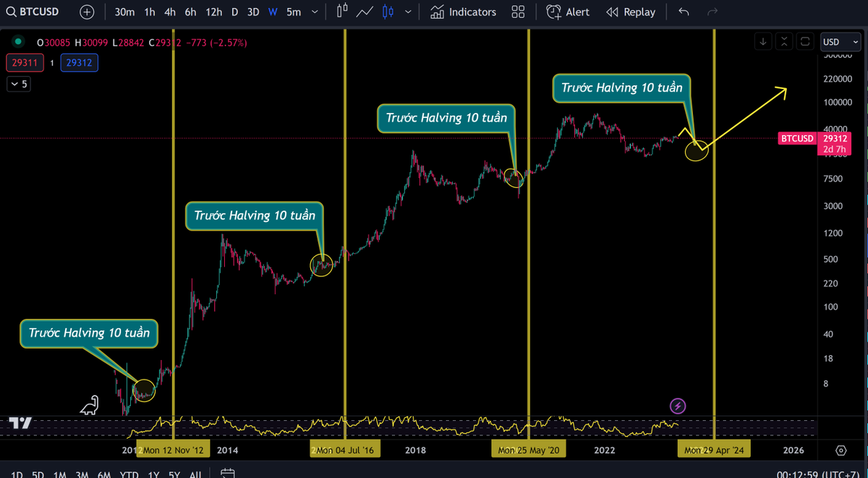Open the USD currency dropdown
Screen dimensions: 868x478
840,41
